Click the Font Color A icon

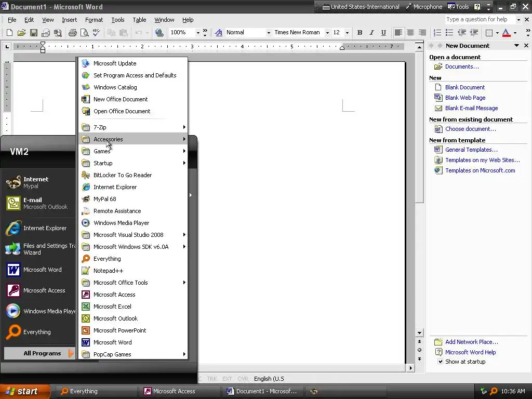506,33
